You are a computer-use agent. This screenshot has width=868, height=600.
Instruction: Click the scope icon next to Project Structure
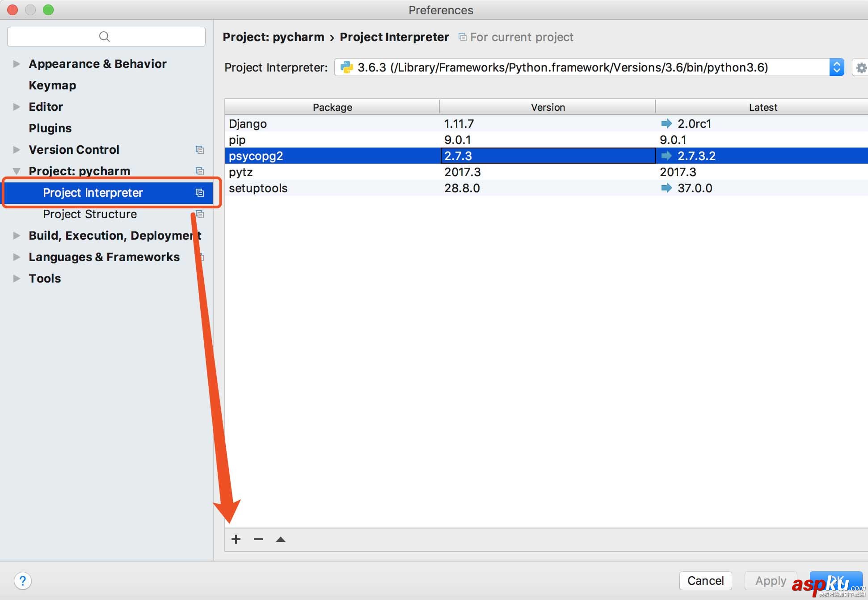click(x=200, y=214)
